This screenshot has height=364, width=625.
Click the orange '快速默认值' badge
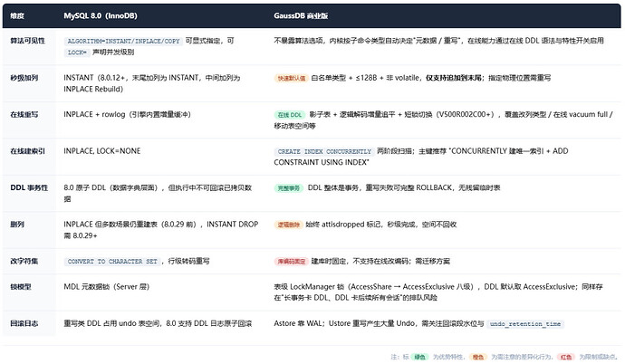tap(292, 78)
